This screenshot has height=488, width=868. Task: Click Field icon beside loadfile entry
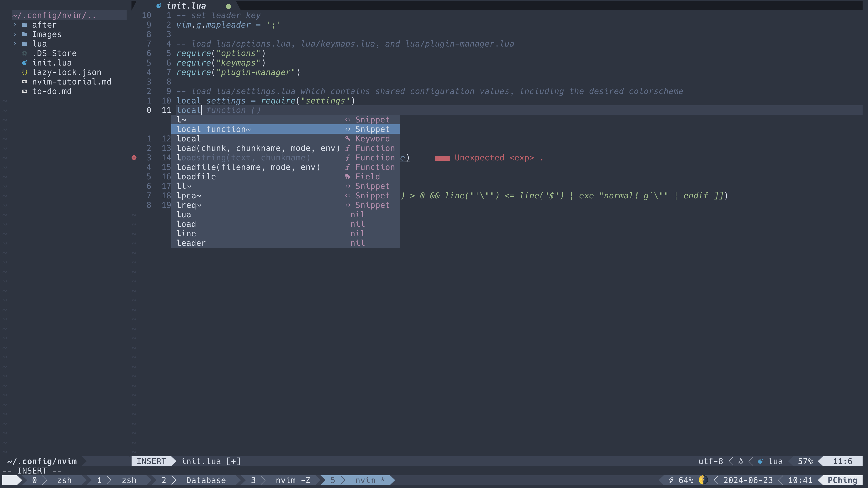coord(348,176)
